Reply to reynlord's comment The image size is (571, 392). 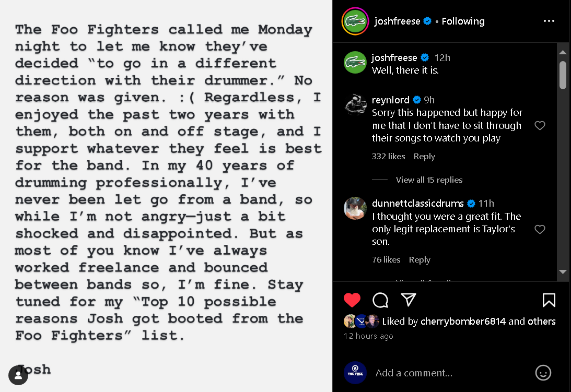click(x=424, y=157)
